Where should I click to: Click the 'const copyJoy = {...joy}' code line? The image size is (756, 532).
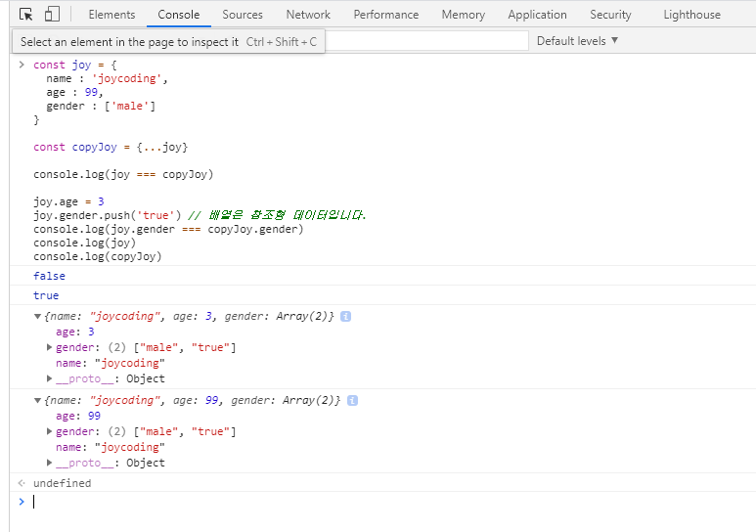pos(111,147)
